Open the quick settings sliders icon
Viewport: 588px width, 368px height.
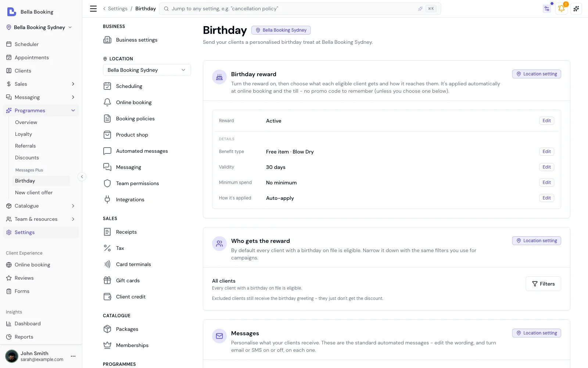[x=547, y=8]
